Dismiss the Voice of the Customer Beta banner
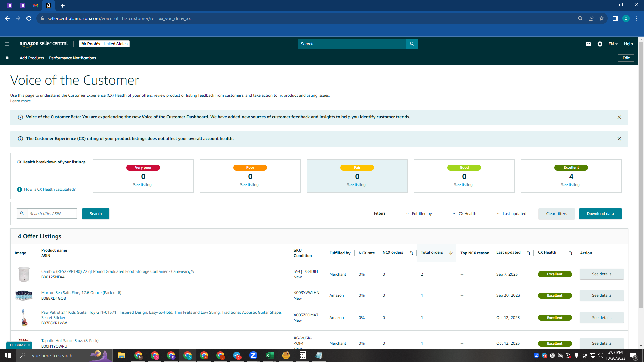Image resolution: width=644 pixels, height=362 pixels. pyautogui.click(x=619, y=117)
